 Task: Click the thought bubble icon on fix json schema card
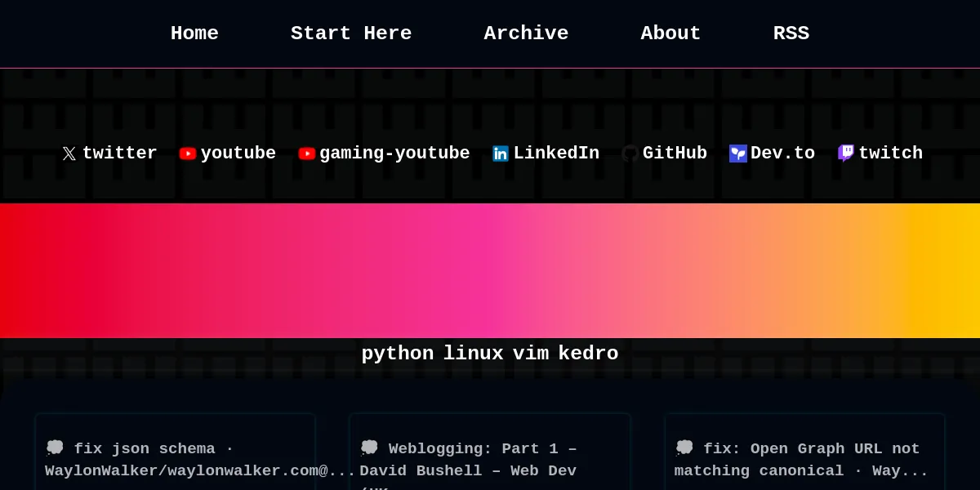pos(55,448)
